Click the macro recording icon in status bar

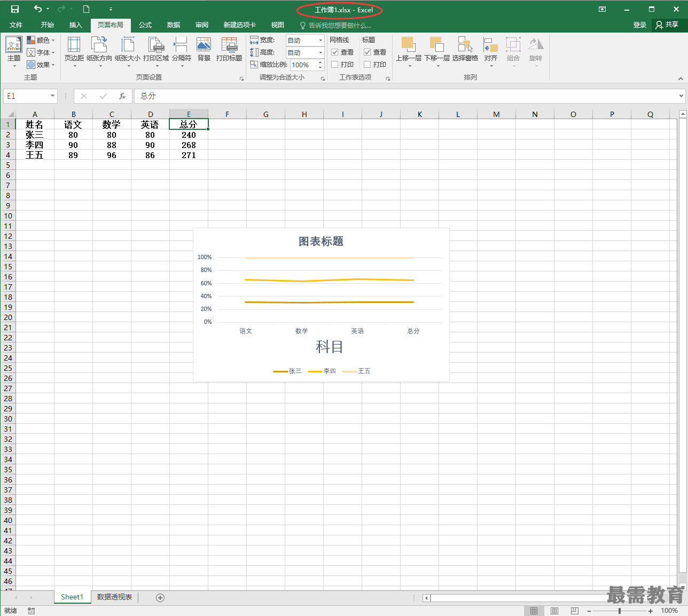coord(32,611)
